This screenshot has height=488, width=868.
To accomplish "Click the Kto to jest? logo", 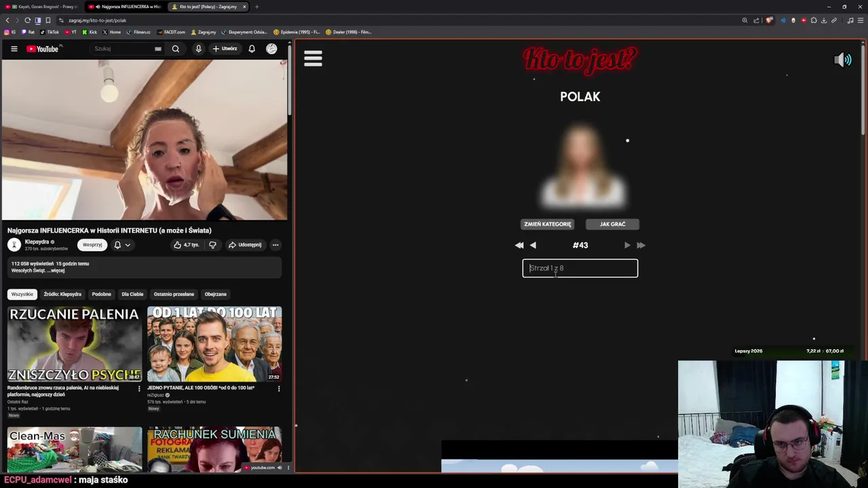I will point(580,59).
